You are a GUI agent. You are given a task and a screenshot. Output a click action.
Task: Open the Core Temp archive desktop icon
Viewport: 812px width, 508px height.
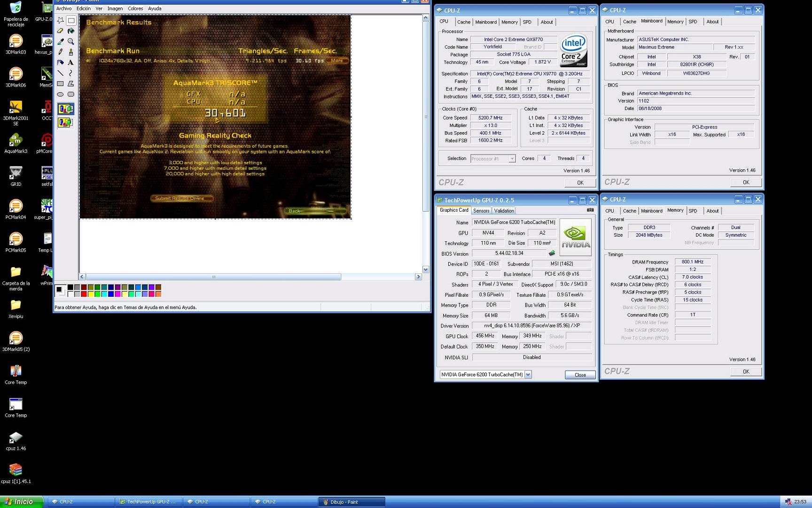tap(16, 374)
